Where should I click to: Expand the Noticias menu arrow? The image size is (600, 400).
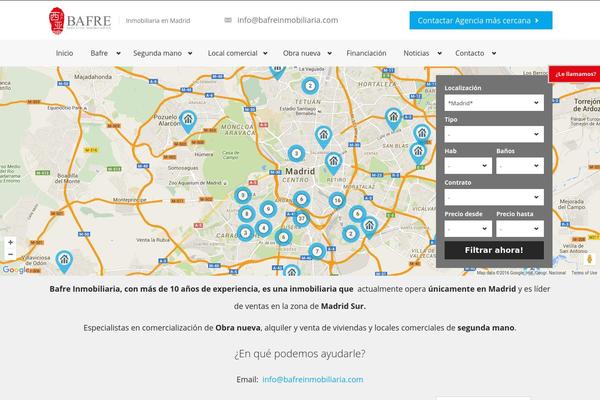pos(440,54)
